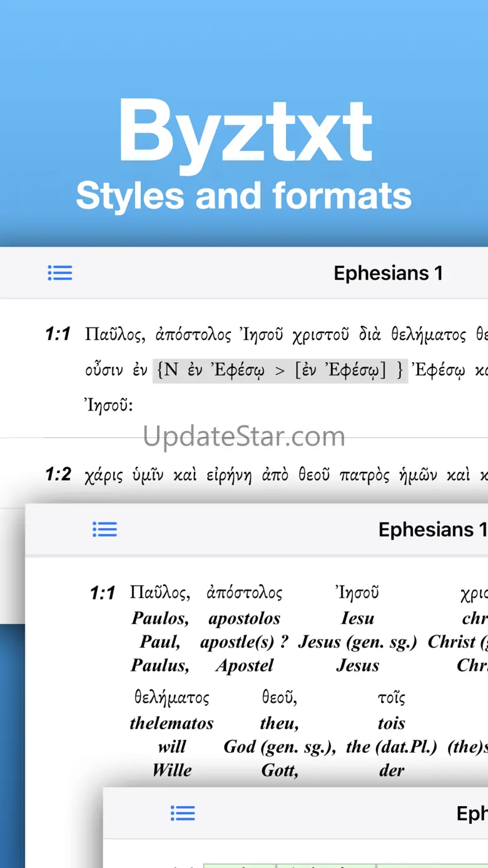
Task: Tap the list menu icon beside interlinear Ephesians
Action: pyautogui.click(x=104, y=529)
